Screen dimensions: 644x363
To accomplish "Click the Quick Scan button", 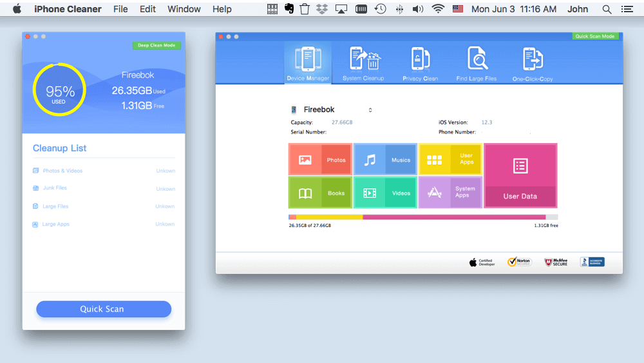I will [104, 309].
